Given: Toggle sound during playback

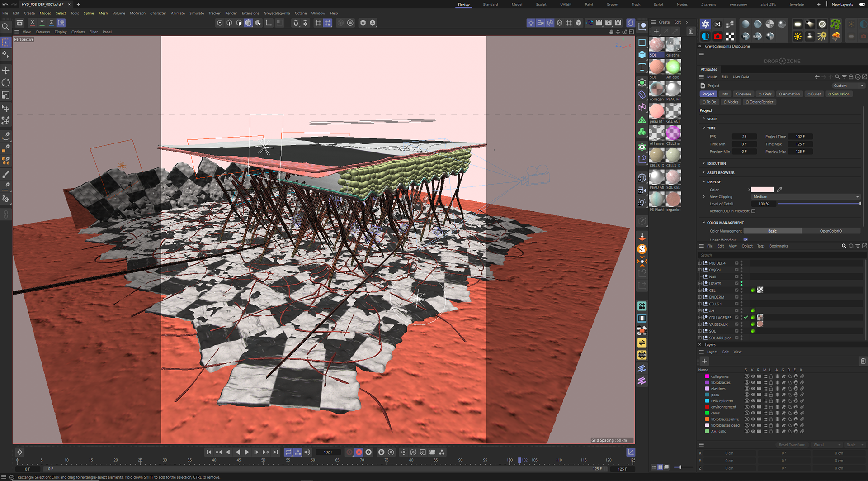Looking at the screenshot, I should (307, 452).
